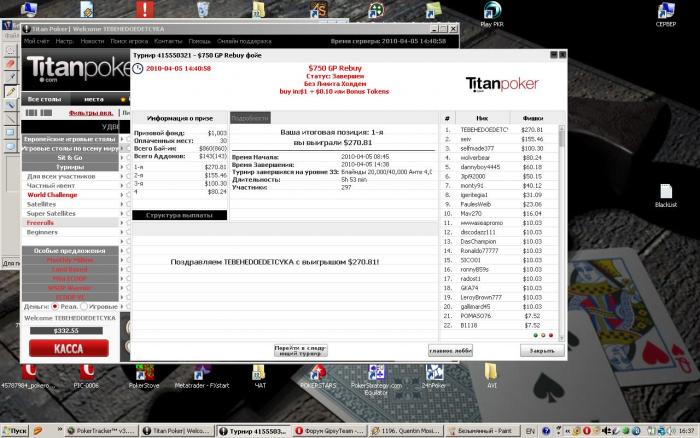
Task: Click the first list view icon in lobby
Action: (31, 113)
